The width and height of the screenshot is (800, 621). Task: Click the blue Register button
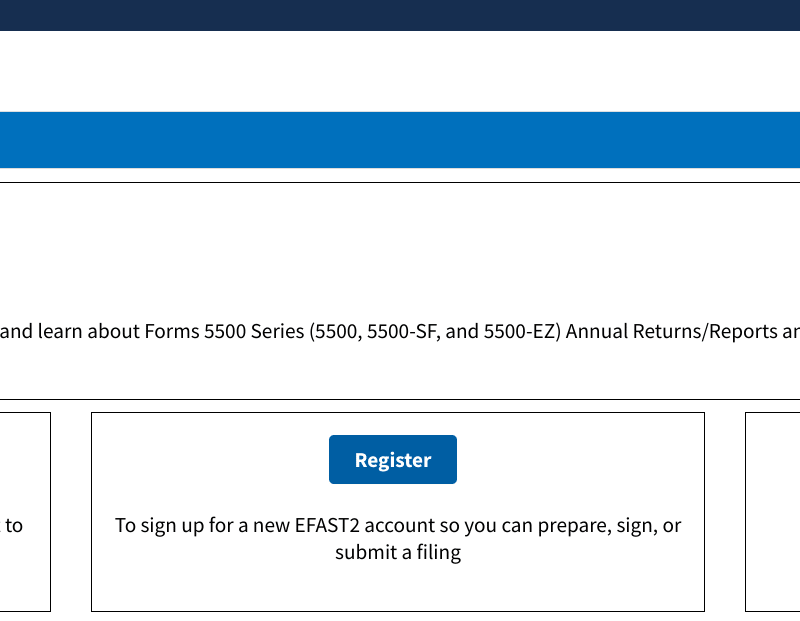coord(393,460)
